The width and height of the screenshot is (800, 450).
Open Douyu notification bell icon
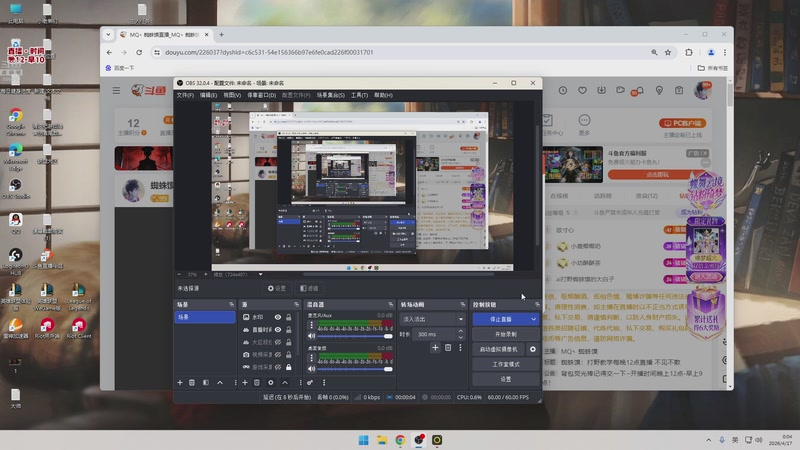(x=639, y=90)
